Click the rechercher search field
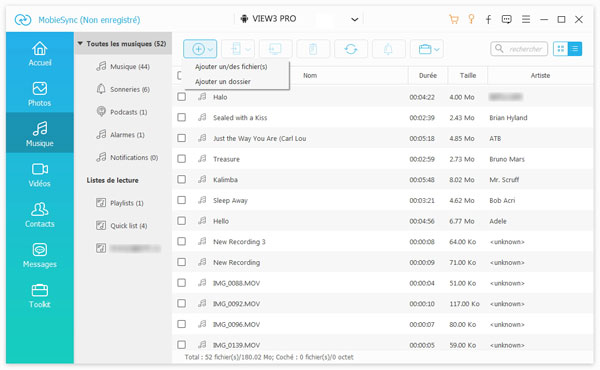 tap(519, 49)
